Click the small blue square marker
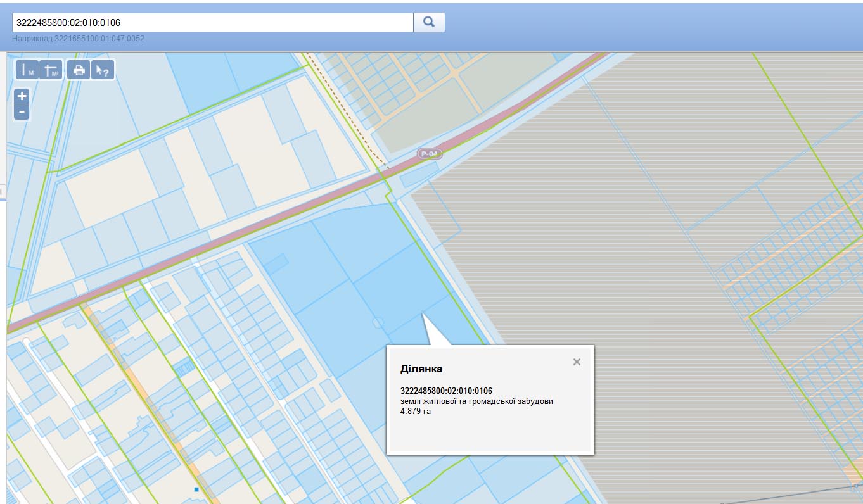The height and width of the screenshot is (504, 863). coord(196,489)
